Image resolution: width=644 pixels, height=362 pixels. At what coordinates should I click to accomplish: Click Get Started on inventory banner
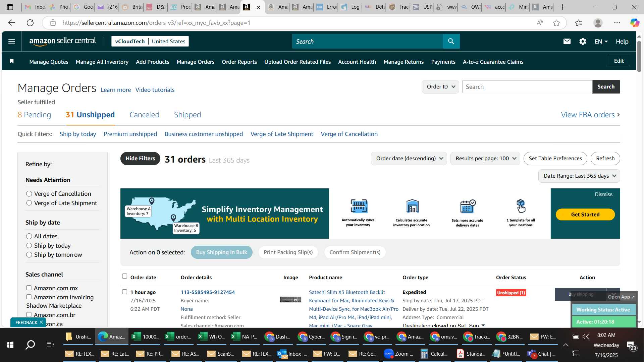pyautogui.click(x=585, y=215)
